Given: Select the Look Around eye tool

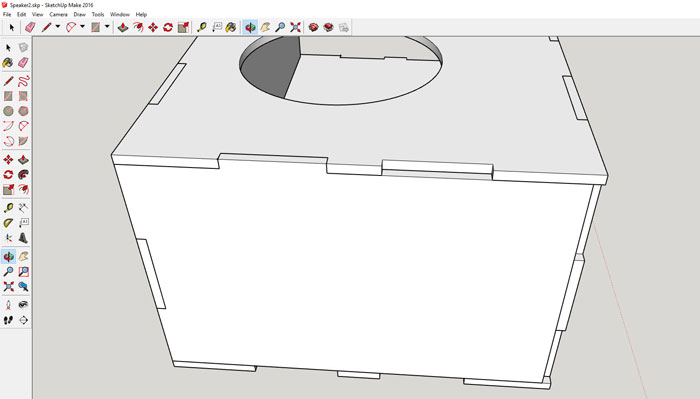Looking at the screenshot, I should (23, 305).
